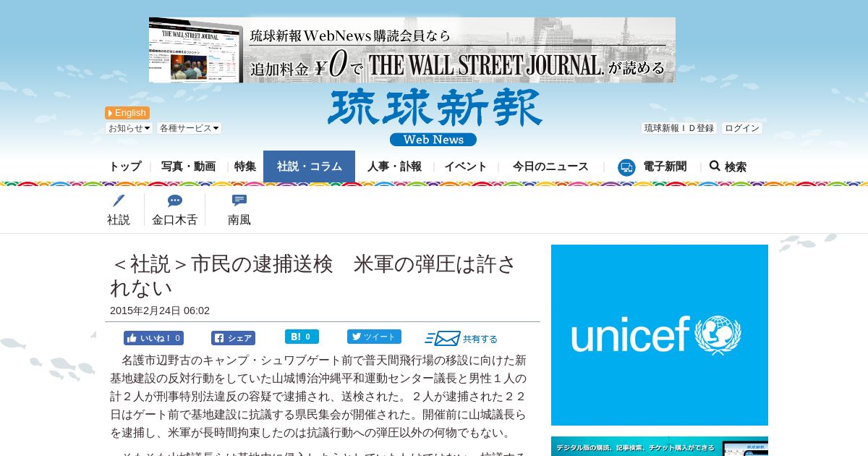
Task: Expand the 各種サービス dropdown
Action: pos(190,128)
